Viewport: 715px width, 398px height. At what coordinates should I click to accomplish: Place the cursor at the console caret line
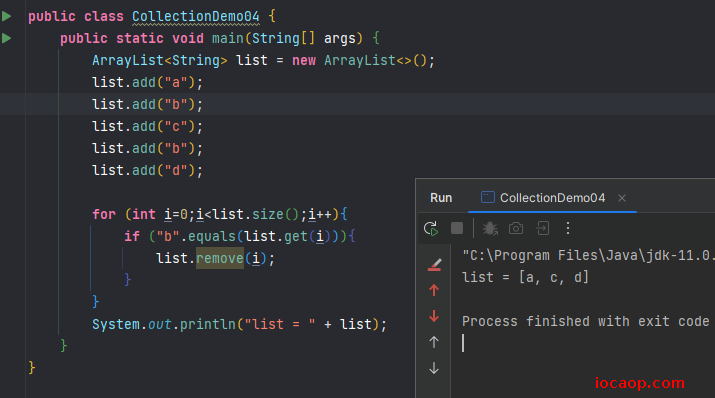tap(463, 343)
